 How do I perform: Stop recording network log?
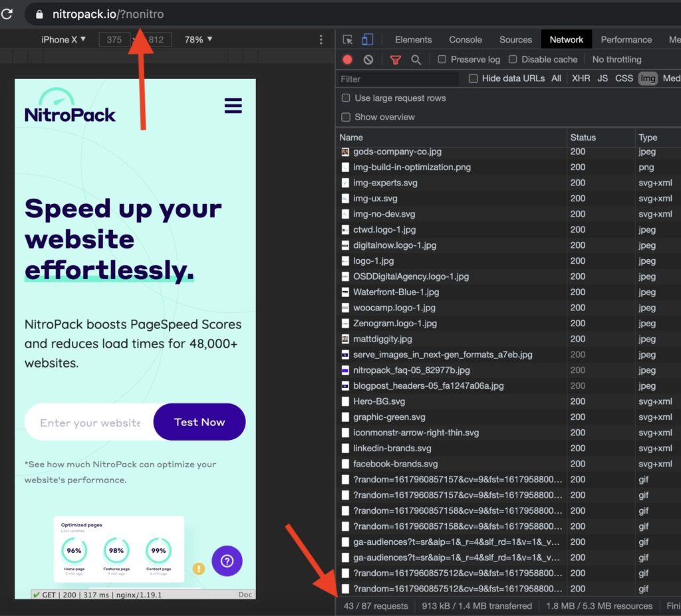[x=347, y=59]
